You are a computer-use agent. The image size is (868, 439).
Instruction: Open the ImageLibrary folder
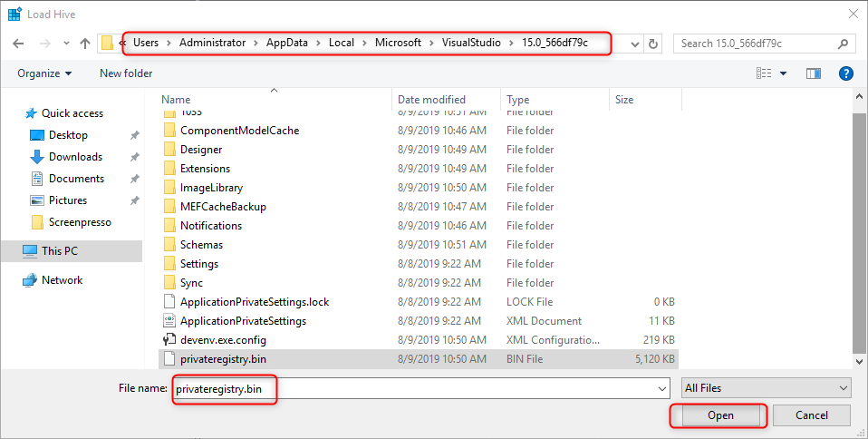click(x=211, y=188)
